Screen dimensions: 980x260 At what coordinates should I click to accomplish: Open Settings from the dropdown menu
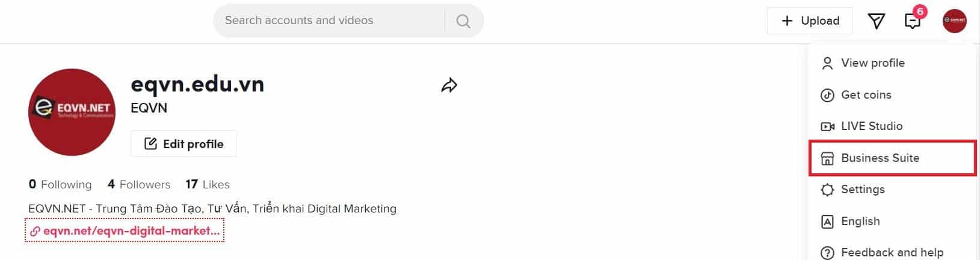click(863, 190)
